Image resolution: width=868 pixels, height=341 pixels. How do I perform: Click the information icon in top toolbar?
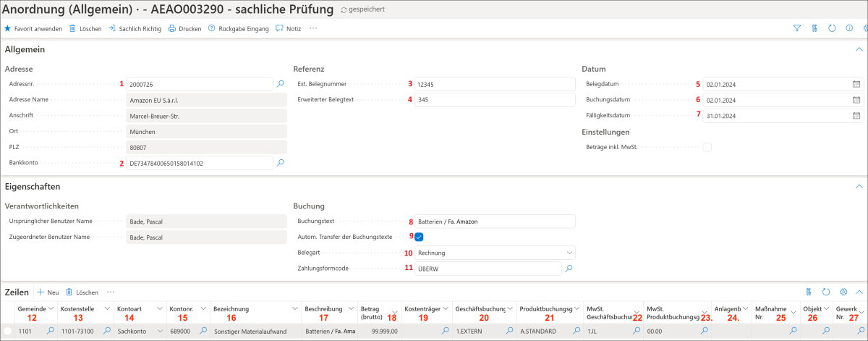tap(849, 29)
